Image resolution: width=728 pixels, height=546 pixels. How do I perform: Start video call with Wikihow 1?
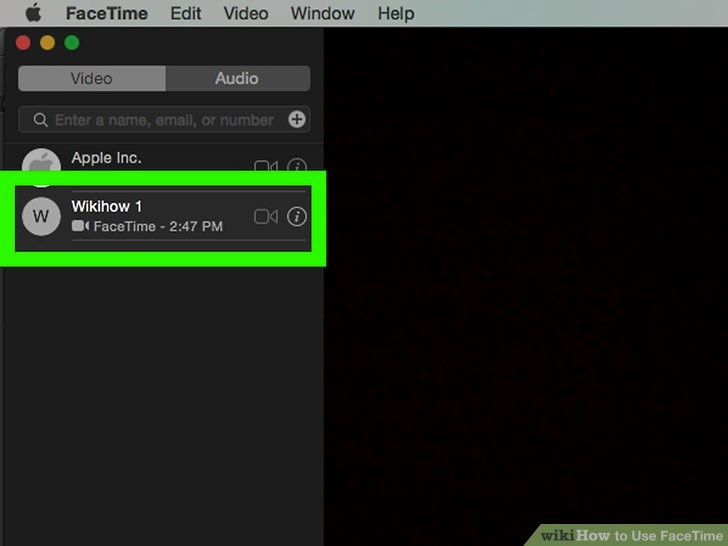coord(266,216)
